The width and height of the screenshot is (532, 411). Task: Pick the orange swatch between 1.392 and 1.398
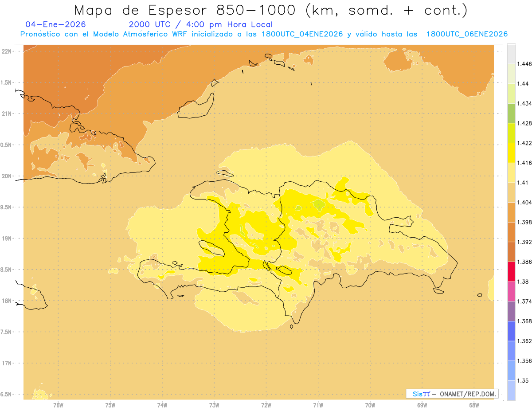(511, 232)
